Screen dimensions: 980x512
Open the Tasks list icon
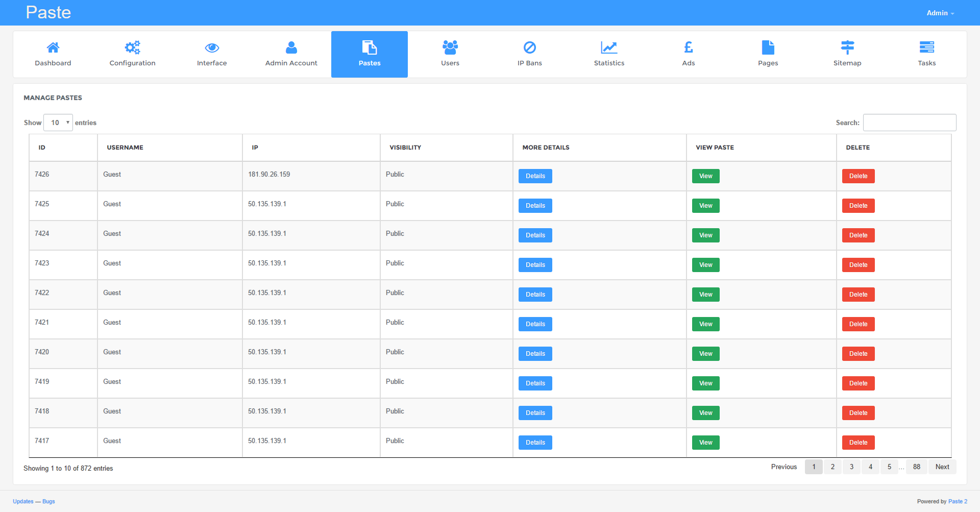click(x=927, y=47)
